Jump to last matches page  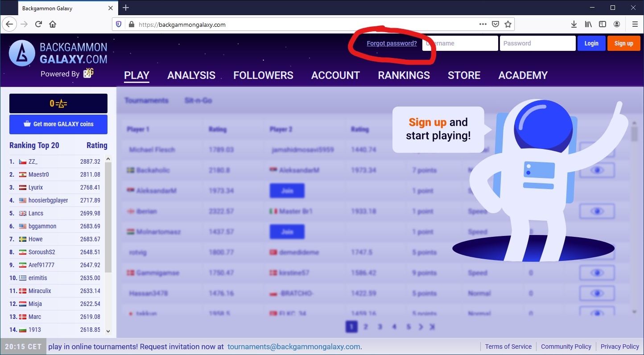[432, 327]
